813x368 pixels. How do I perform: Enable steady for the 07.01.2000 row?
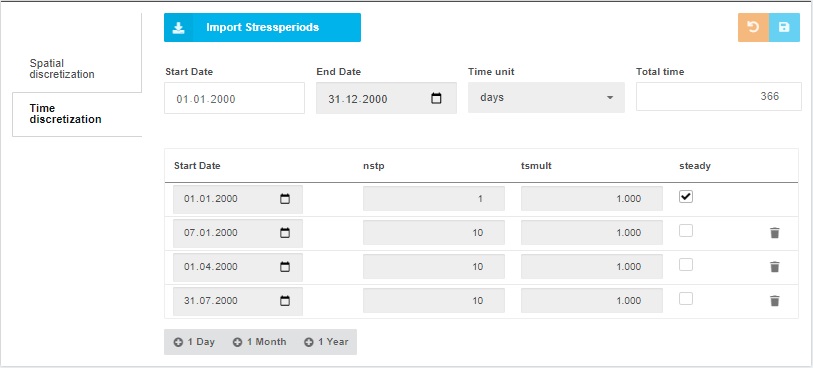(x=686, y=231)
